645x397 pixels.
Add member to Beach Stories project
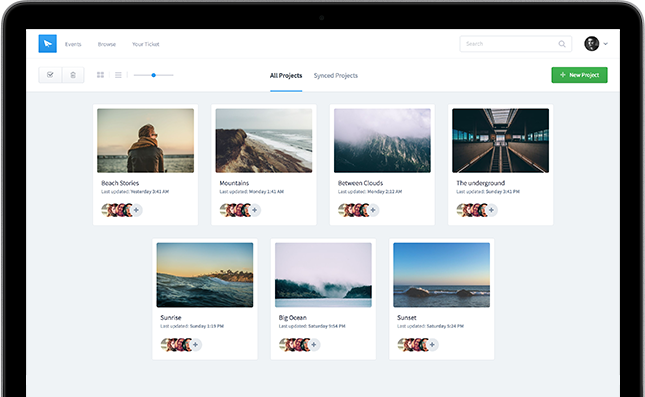point(136,210)
